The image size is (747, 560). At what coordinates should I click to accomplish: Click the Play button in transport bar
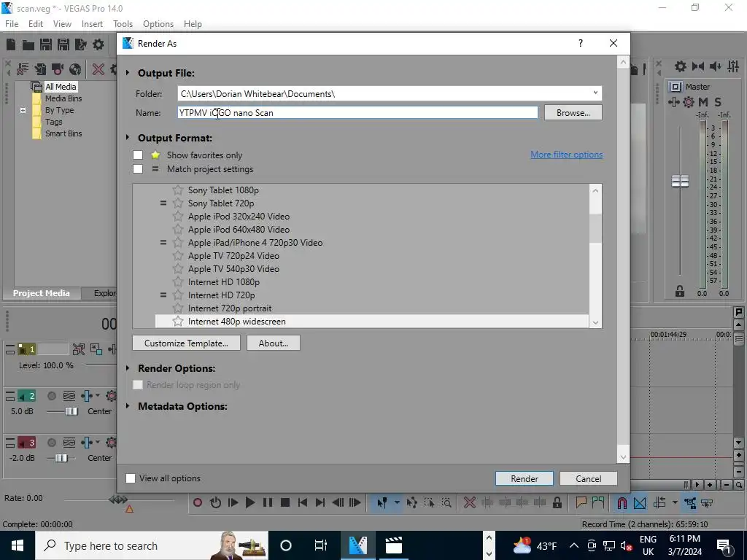coord(250,502)
